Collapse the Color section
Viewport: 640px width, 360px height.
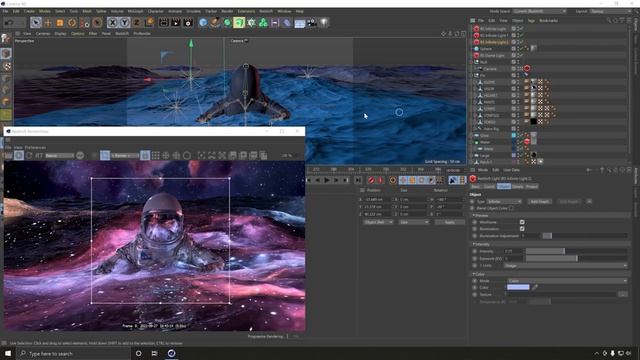click(474, 274)
